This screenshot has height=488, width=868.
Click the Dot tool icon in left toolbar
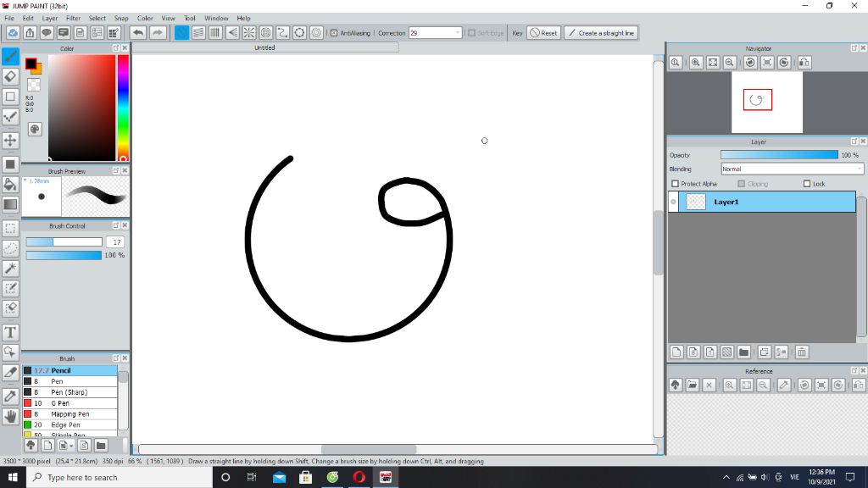click(10, 116)
